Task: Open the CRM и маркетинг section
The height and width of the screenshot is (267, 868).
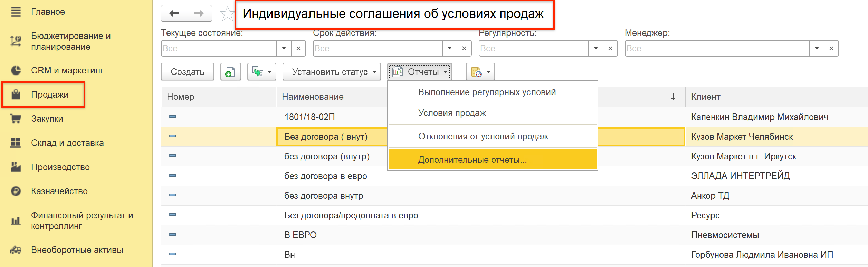Action: [x=67, y=70]
